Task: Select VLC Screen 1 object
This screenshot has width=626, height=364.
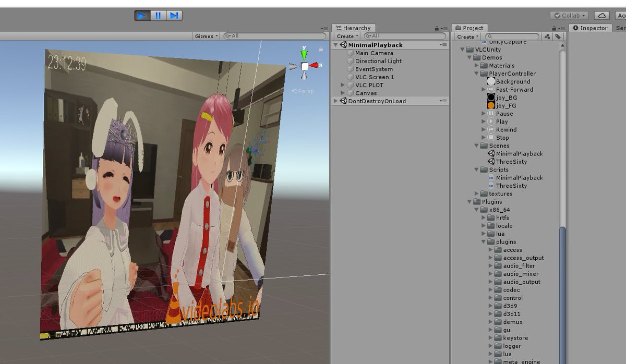Action: pos(375,77)
